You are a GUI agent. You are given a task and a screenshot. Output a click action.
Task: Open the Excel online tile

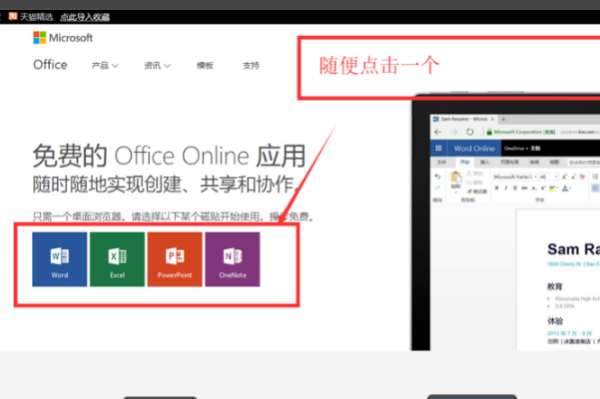pos(117,259)
